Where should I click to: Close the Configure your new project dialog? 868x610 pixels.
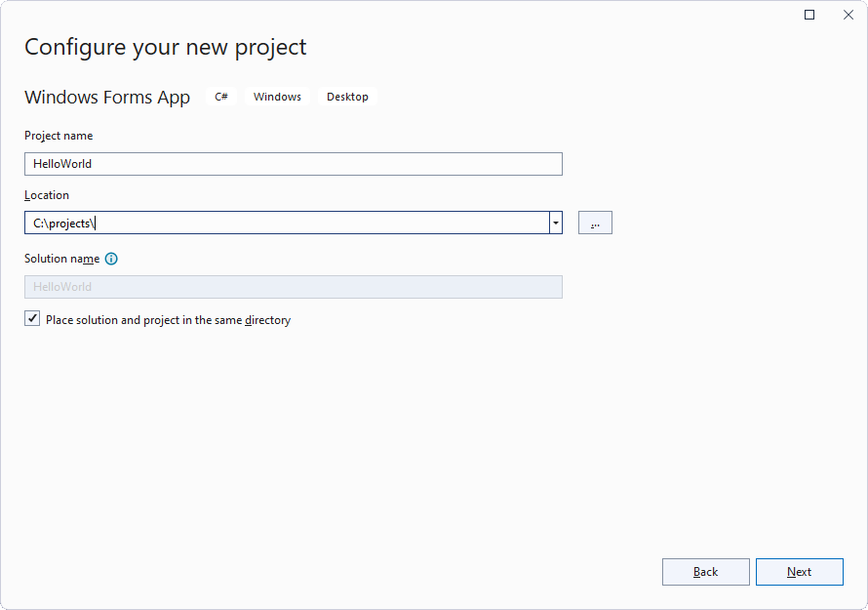[848, 15]
